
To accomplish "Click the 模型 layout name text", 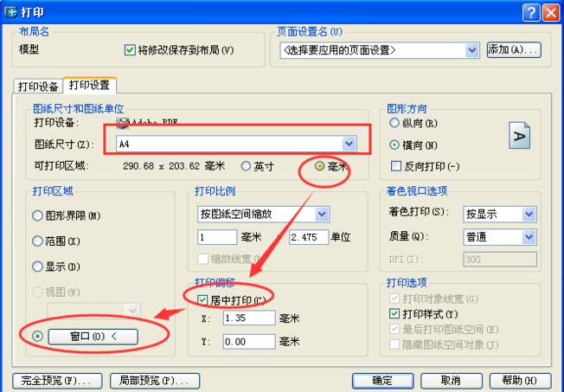I will coord(29,49).
